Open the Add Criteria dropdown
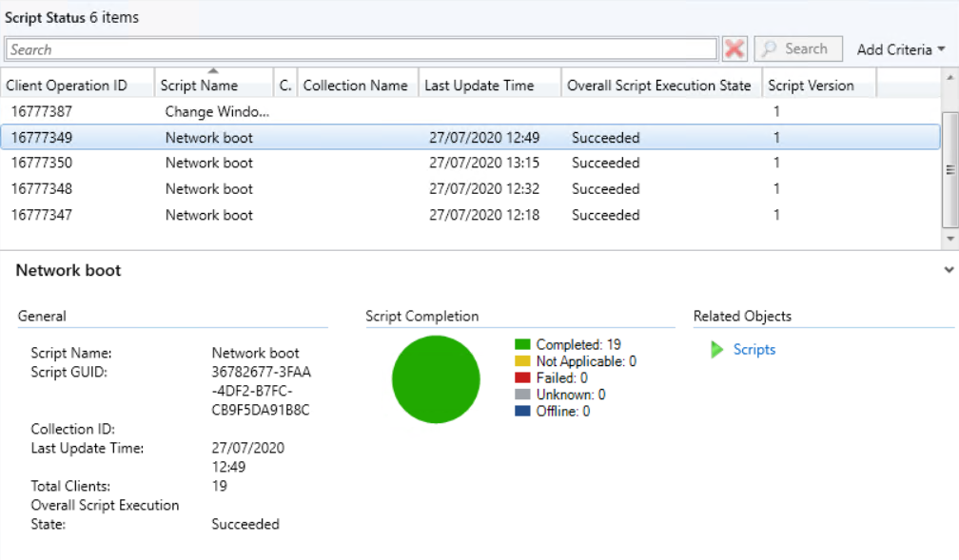Screen dimensions: 959x560 pyautogui.click(x=900, y=49)
